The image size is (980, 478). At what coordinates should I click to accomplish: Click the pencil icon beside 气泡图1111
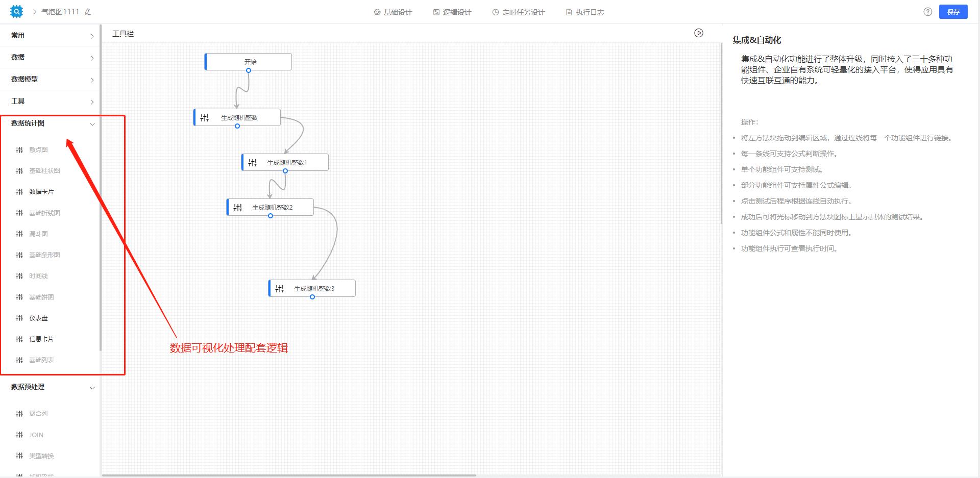[88, 12]
